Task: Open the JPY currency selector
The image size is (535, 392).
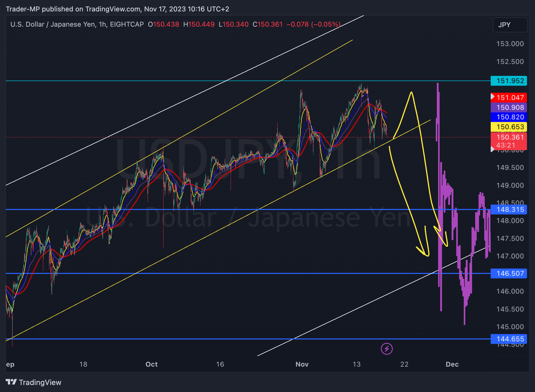Action: [x=510, y=25]
